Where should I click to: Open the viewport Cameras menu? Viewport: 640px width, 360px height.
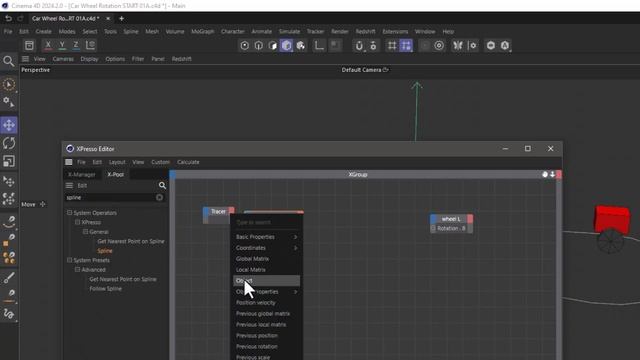(63, 59)
